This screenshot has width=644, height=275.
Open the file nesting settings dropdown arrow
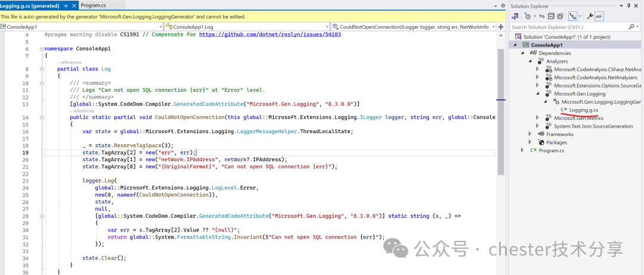(x=579, y=17)
